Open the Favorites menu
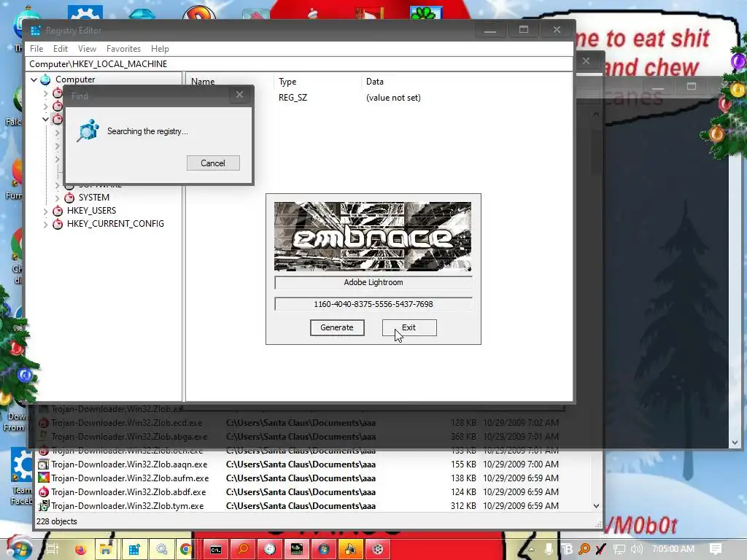 coord(123,49)
